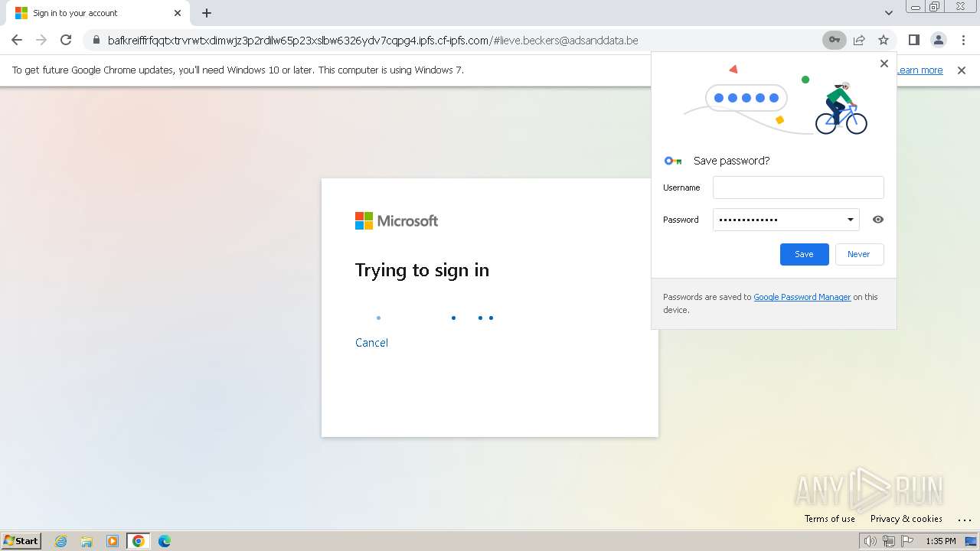Viewport: 980px width, 551px height.
Task: Open the Google Password Manager link
Action: 802,297
